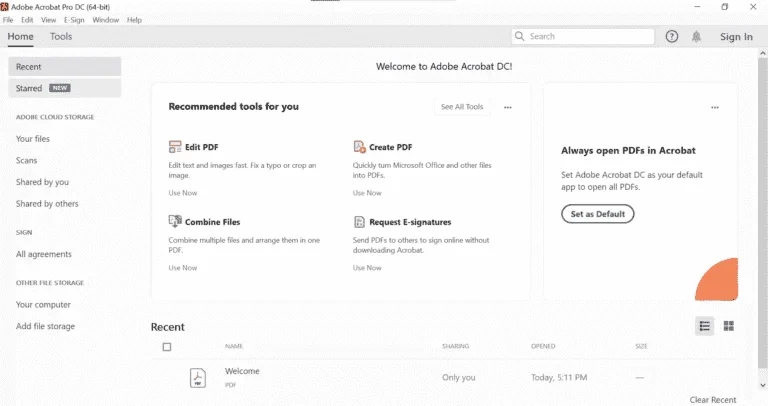The height and width of the screenshot is (406, 768).
Task: Click the Request E-signatures icon
Action: point(359,222)
